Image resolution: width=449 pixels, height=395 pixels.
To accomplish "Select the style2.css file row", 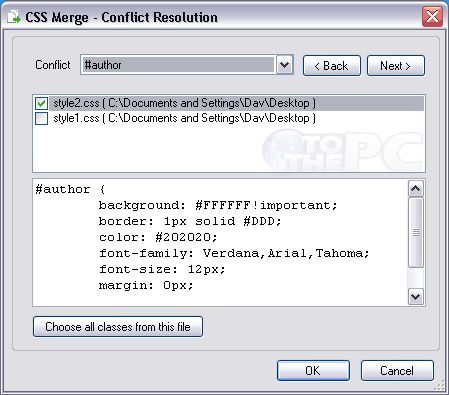I will tap(229, 103).
